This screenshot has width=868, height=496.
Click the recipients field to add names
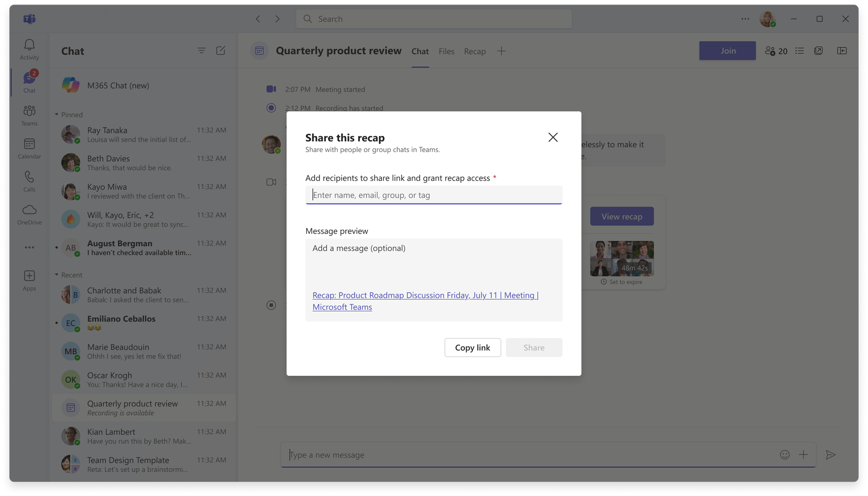pyautogui.click(x=433, y=195)
